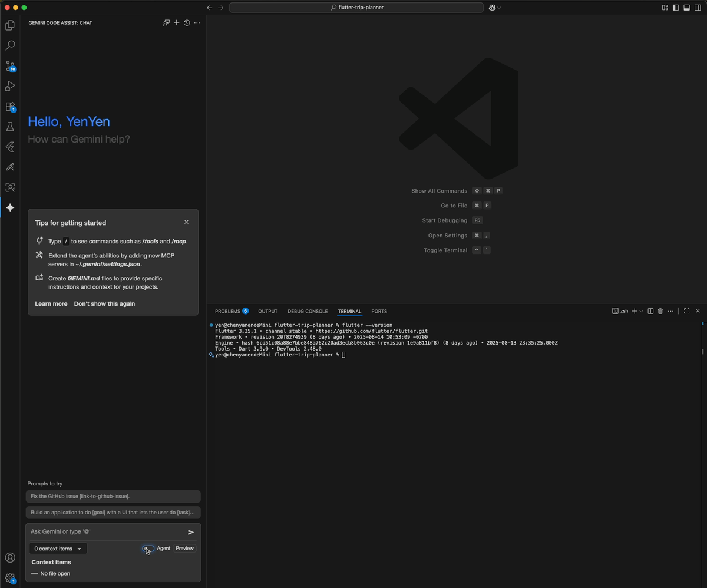Click the terminal scrollbar thumb
Image resolution: width=707 pixels, height=588 pixels.
click(x=702, y=351)
